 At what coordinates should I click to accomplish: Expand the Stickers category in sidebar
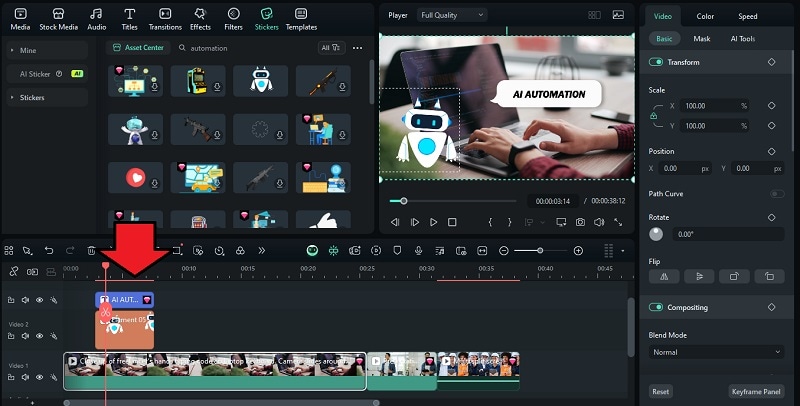click(x=47, y=97)
